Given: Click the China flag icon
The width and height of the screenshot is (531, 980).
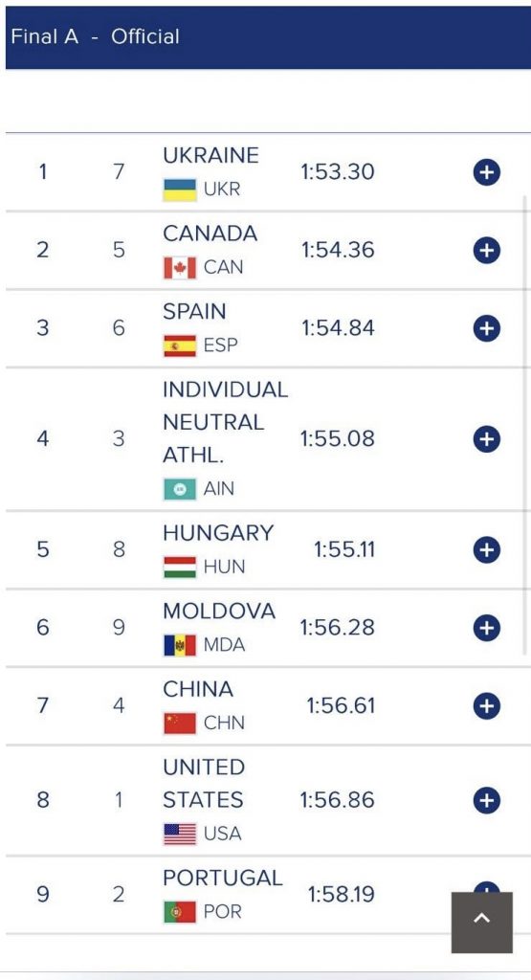Looking at the screenshot, I should pyautogui.click(x=180, y=724).
